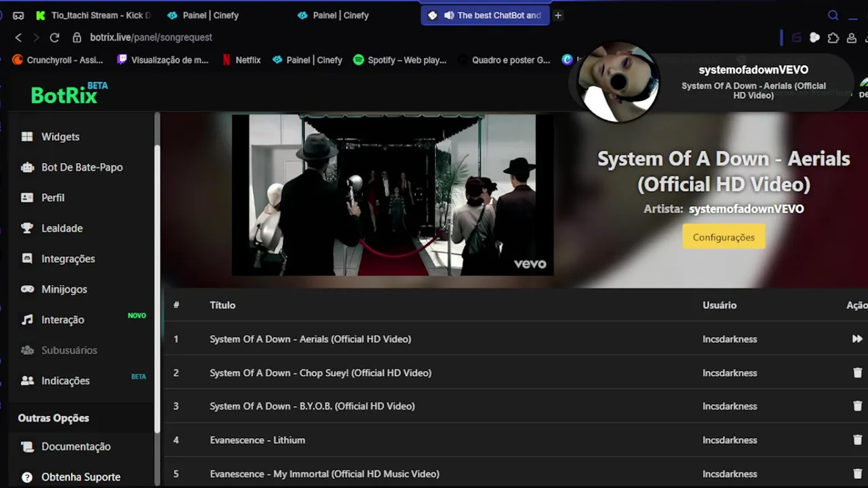Viewport: 868px width, 488px height.
Task: Switch to The best ChatBot tab
Action: [x=486, y=15]
